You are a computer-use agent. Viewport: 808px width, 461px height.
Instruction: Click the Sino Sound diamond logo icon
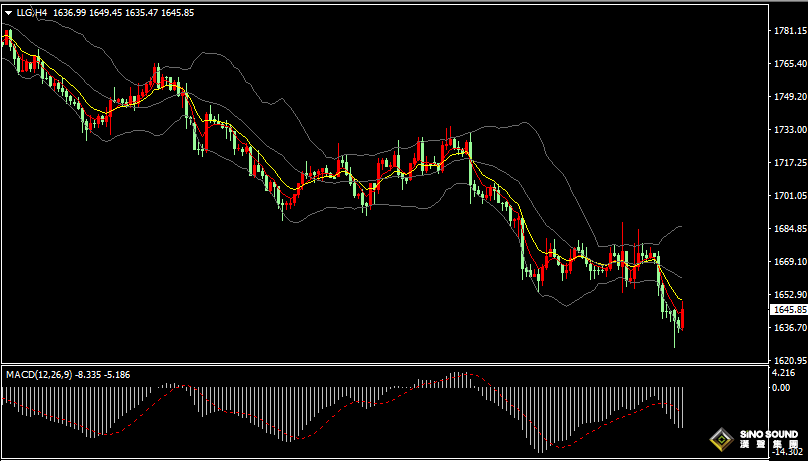pyautogui.click(x=721, y=439)
